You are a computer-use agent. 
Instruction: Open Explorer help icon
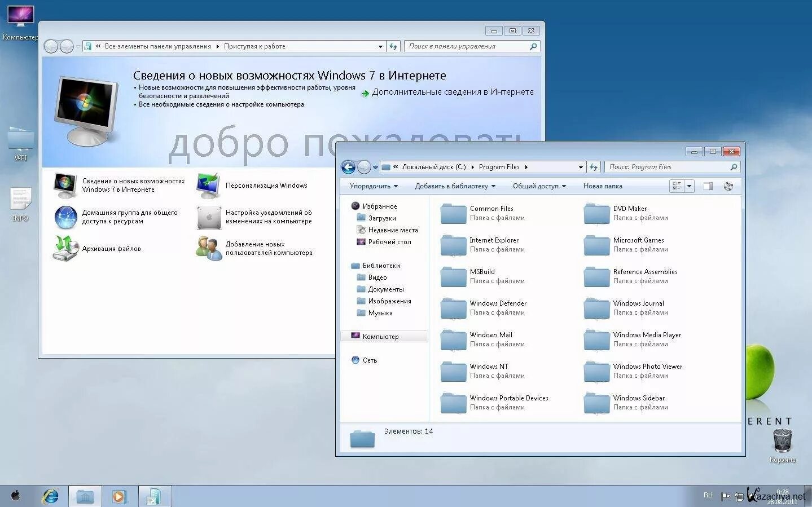coord(728,186)
